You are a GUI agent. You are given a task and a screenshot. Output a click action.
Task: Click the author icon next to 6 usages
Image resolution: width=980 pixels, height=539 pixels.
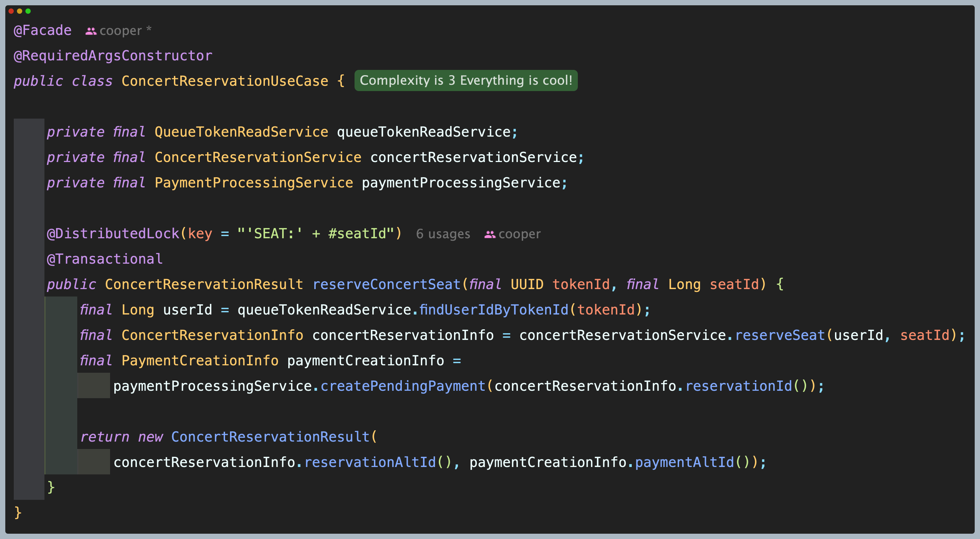pyautogui.click(x=490, y=234)
